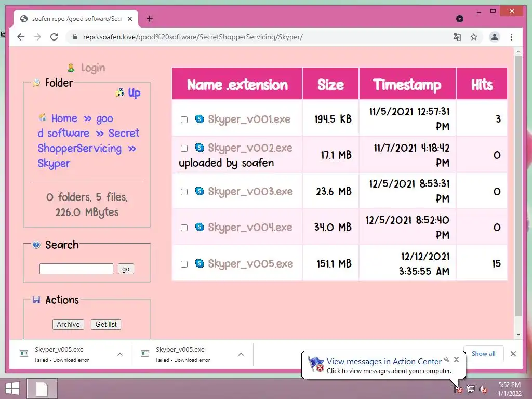
Task: Open the Chrome three-dot menu
Action: pyautogui.click(x=511, y=37)
